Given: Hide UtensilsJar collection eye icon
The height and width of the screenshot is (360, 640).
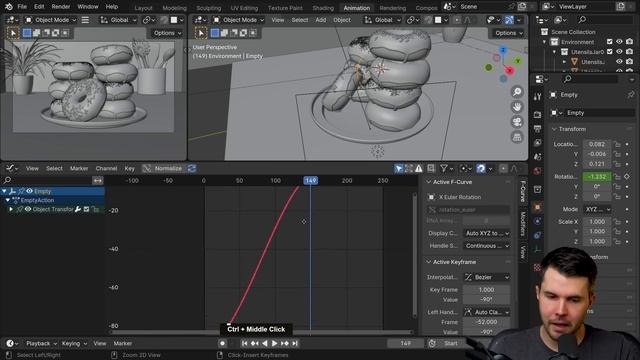Looking at the screenshot, I should 619,52.
